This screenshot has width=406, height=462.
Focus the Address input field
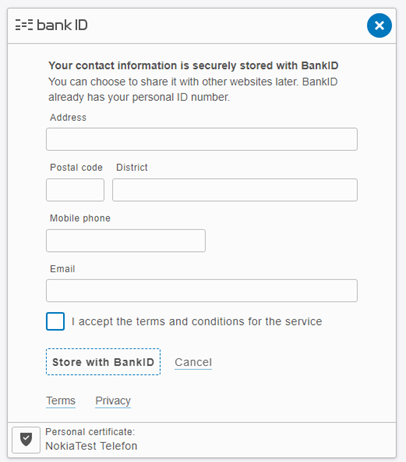coord(202,139)
